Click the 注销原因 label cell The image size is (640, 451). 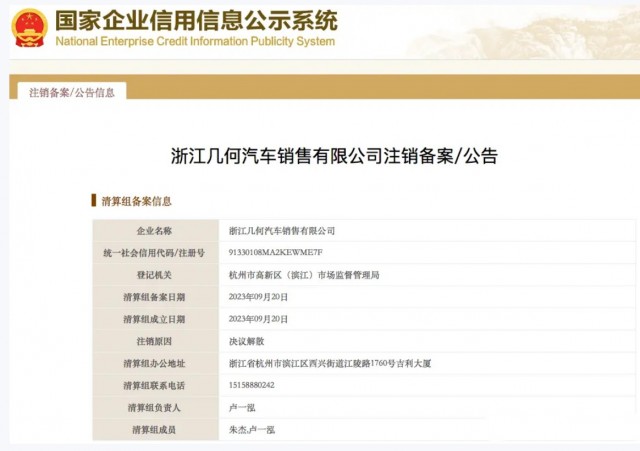tap(154, 341)
